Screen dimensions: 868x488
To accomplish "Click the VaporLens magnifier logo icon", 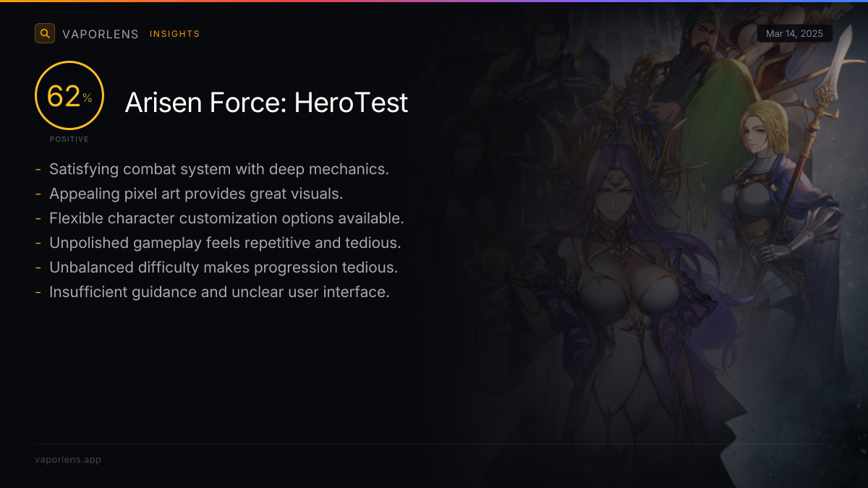I will pyautogui.click(x=45, y=33).
